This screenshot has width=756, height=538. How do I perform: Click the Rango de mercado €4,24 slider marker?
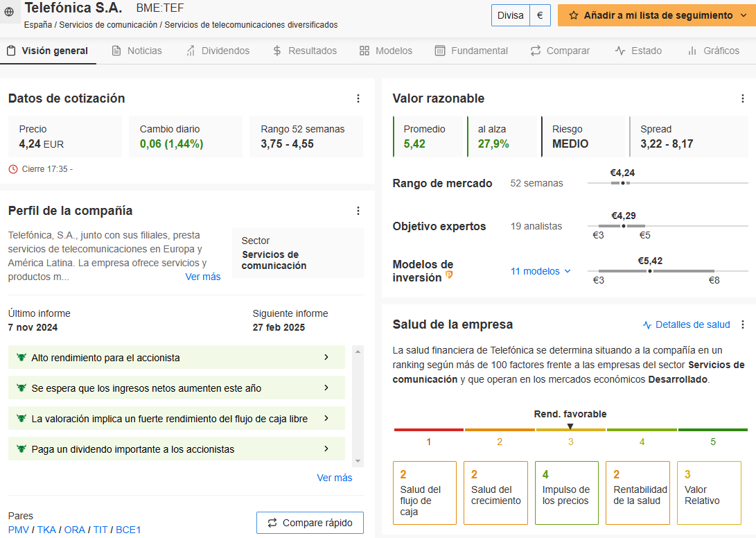[x=622, y=183]
